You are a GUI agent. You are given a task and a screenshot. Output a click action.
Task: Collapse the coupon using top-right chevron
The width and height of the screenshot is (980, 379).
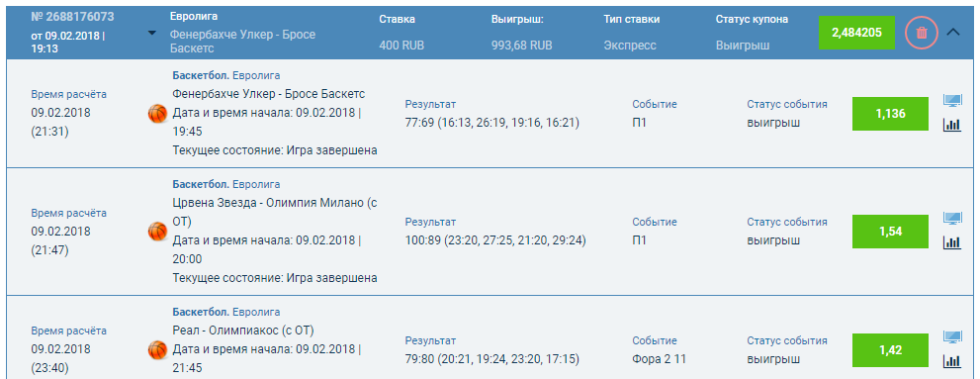click(953, 33)
